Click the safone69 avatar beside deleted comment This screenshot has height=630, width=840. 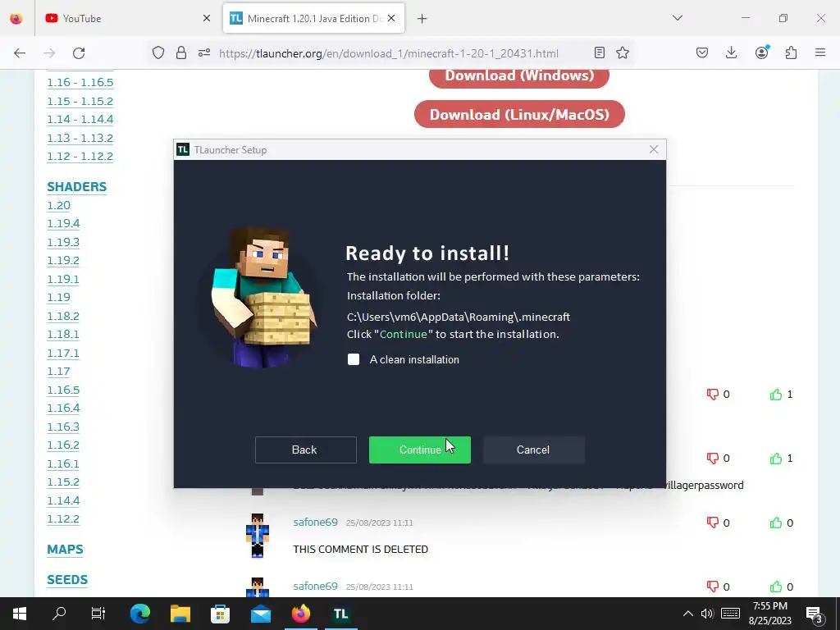pos(257,535)
